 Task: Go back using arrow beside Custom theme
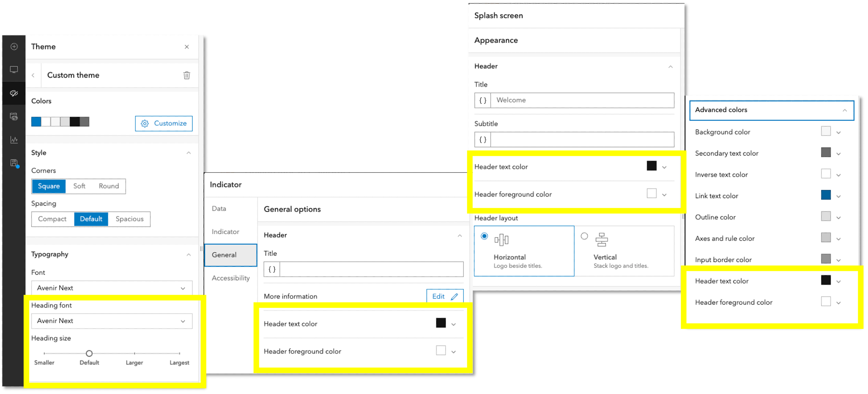[33, 75]
